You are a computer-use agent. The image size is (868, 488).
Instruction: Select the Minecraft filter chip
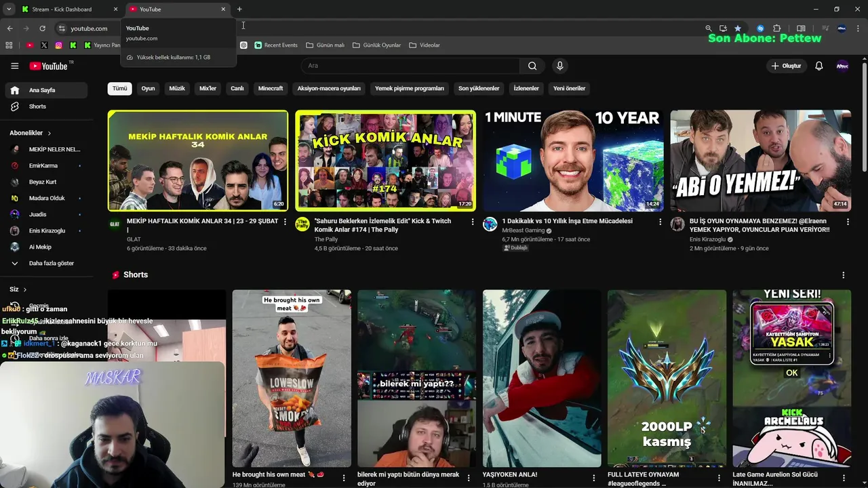[x=271, y=89]
